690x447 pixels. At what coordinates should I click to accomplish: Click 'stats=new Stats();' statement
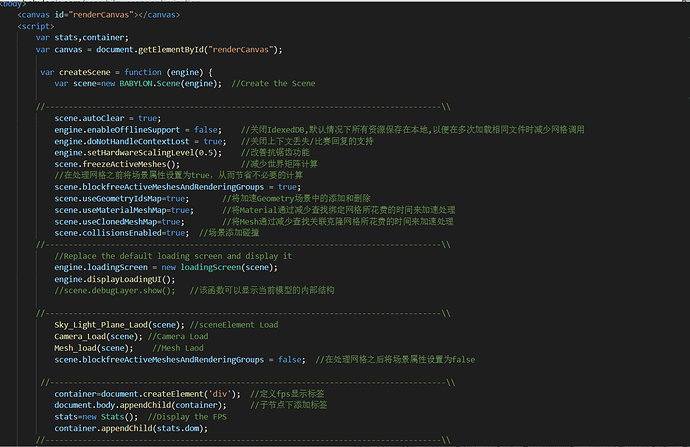(x=96, y=417)
